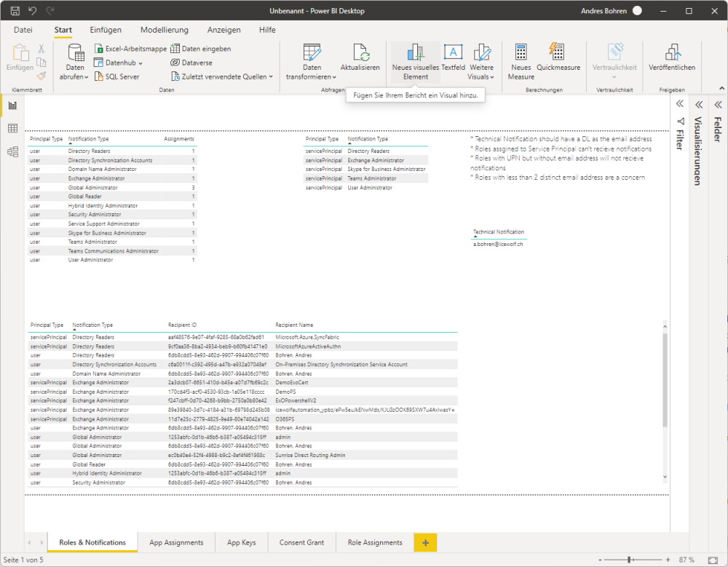Switch to App Keys page tab
Viewport: 728px width, 567px height.
coord(242,542)
